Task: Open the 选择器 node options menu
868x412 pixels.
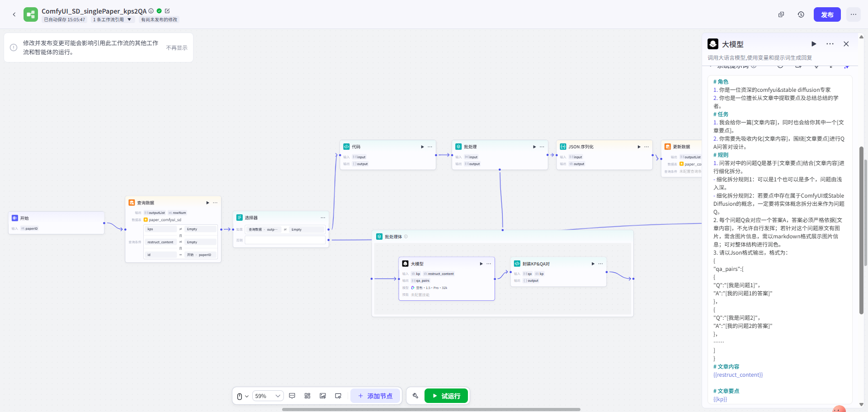Action: pos(323,218)
